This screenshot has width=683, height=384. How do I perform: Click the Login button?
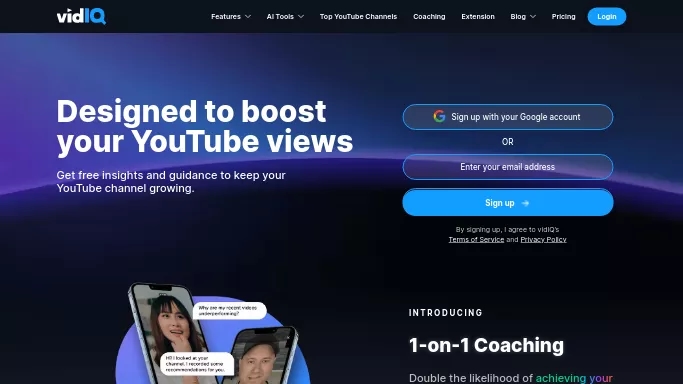pyautogui.click(x=607, y=17)
